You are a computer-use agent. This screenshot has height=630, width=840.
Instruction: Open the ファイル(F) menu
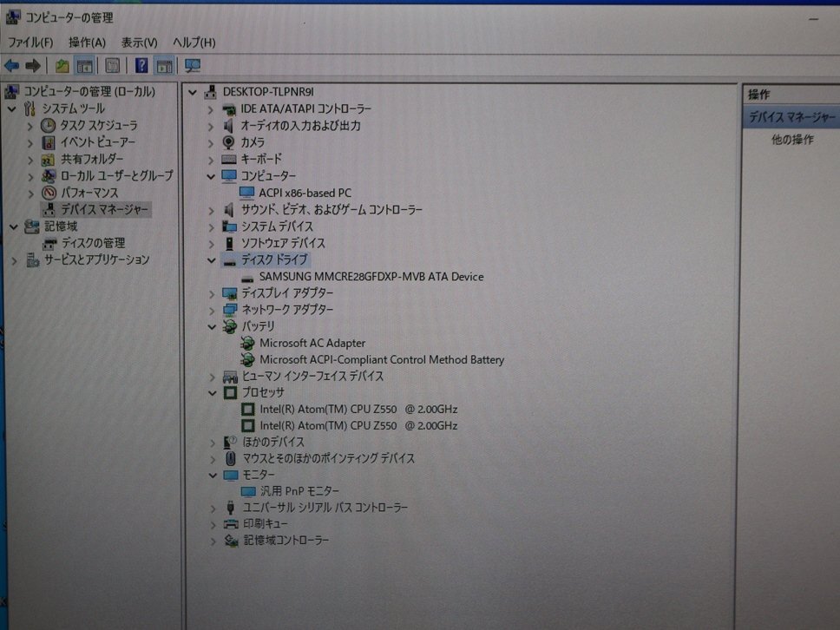[x=30, y=43]
